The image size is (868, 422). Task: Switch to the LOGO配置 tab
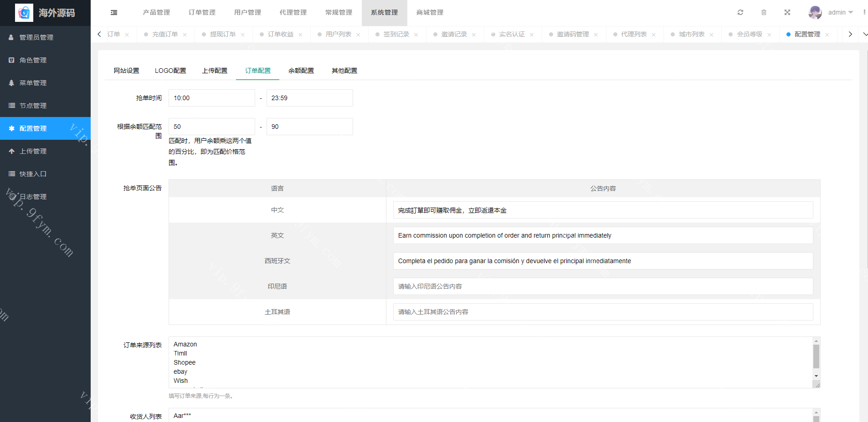coord(170,71)
